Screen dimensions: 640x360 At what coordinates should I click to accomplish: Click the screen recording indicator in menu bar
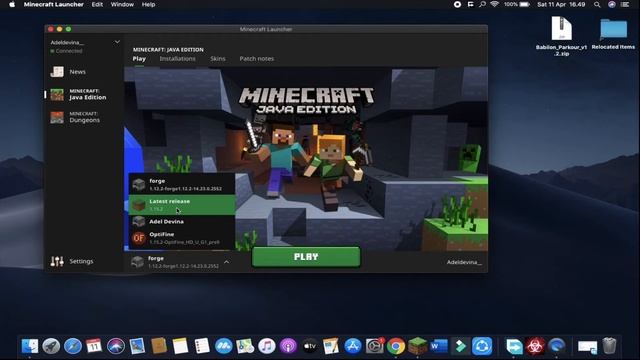457,4
